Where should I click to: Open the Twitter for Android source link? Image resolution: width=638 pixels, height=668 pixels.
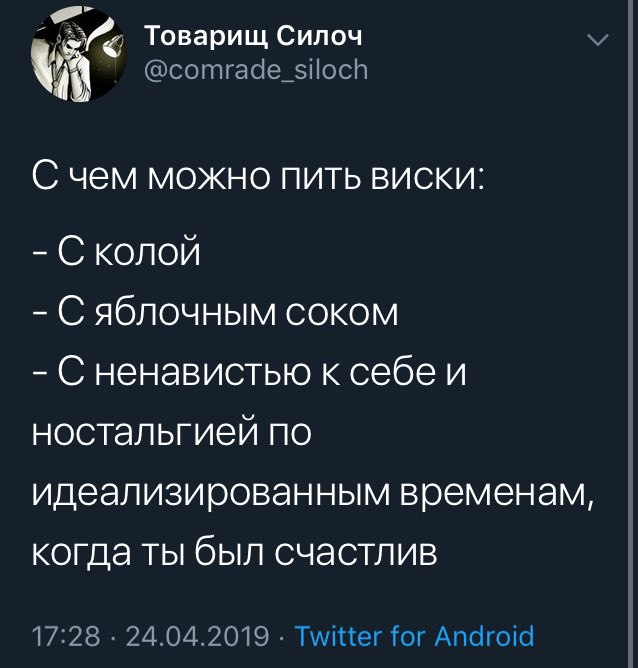(416, 636)
